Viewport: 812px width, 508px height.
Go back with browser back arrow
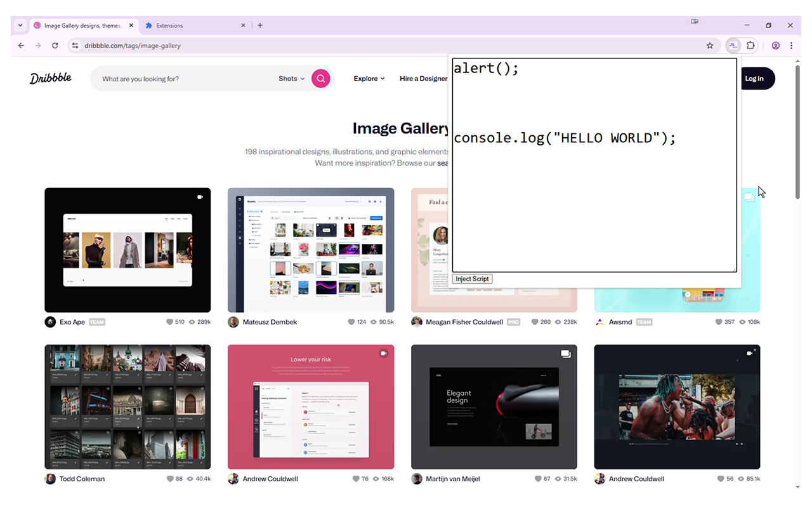click(21, 46)
